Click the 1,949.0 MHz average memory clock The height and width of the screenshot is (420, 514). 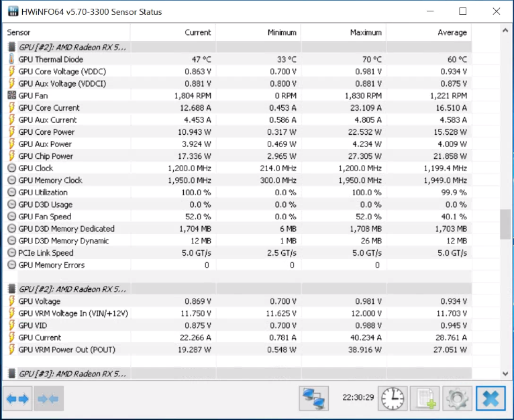[445, 180]
